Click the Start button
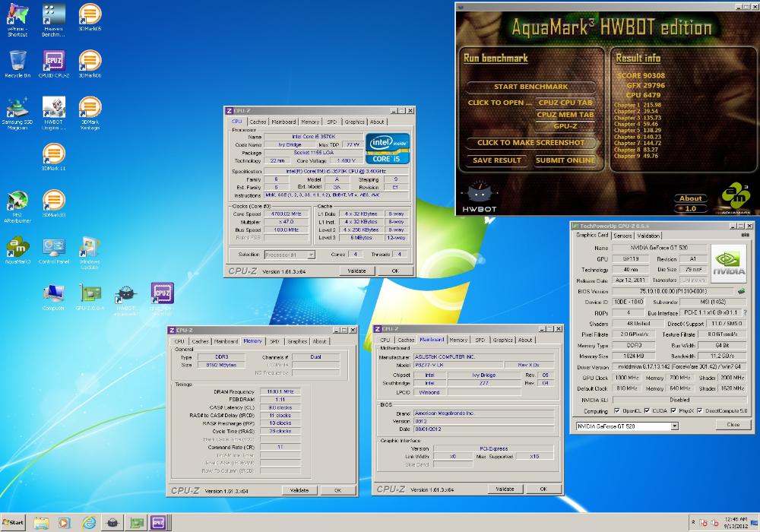 tap(13, 522)
